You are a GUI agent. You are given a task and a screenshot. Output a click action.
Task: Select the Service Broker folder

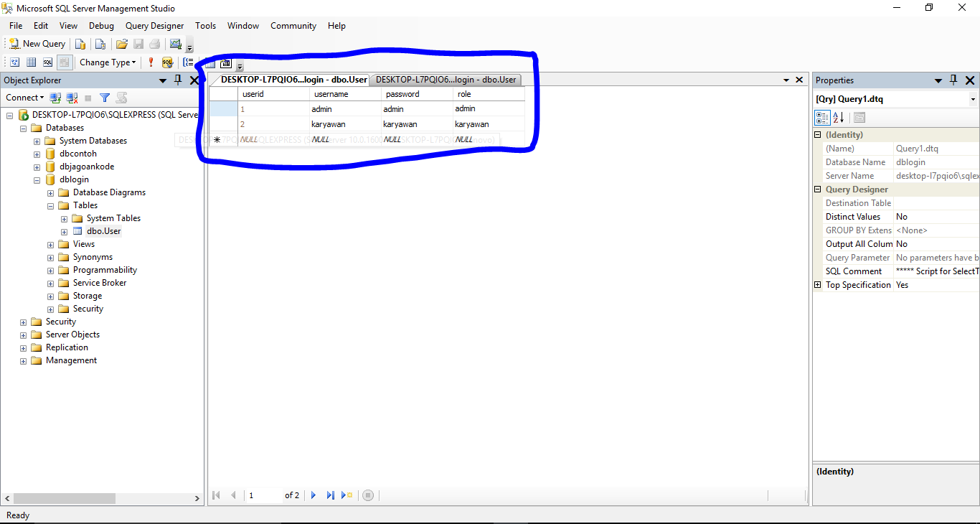tap(100, 283)
